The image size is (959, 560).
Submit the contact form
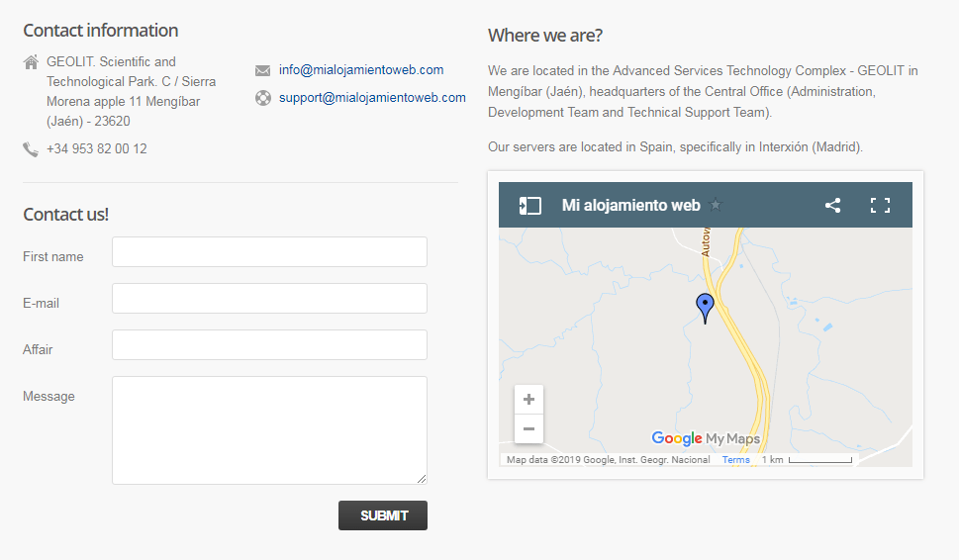[383, 515]
